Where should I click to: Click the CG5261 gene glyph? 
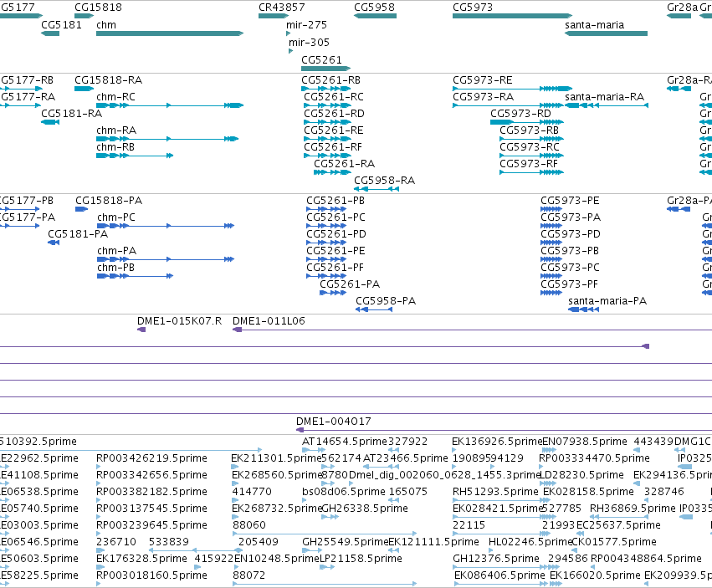[x=325, y=69]
